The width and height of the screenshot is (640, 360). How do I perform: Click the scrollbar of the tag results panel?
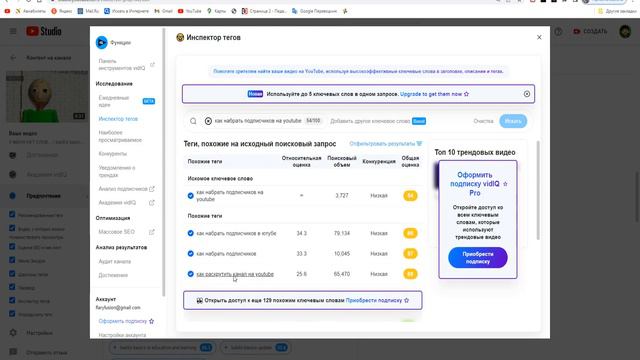[x=538, y=190]
